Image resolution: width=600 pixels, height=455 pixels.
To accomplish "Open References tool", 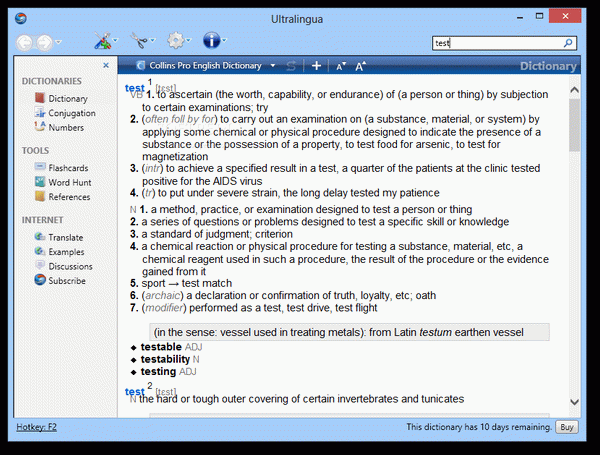I will coord(69,197).
